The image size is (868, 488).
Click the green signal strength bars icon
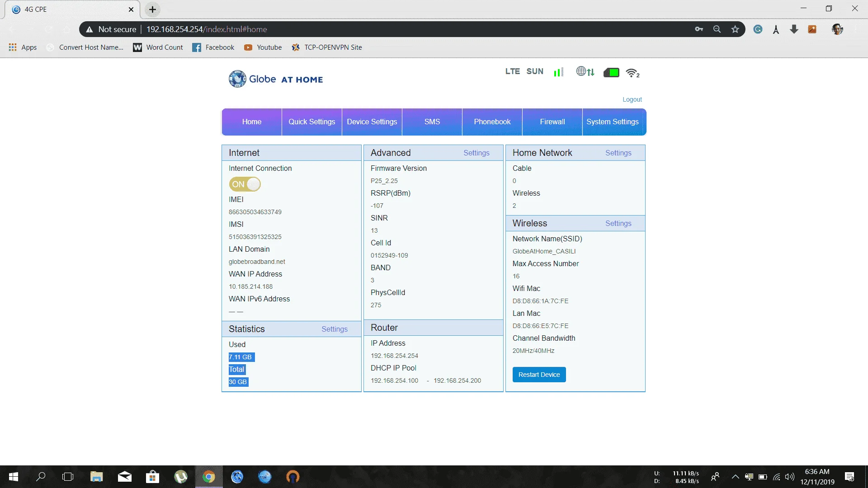[x=559, y=72]
